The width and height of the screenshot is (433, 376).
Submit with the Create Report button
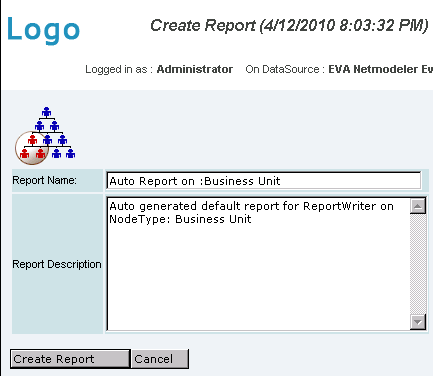[x=70, y=359]
